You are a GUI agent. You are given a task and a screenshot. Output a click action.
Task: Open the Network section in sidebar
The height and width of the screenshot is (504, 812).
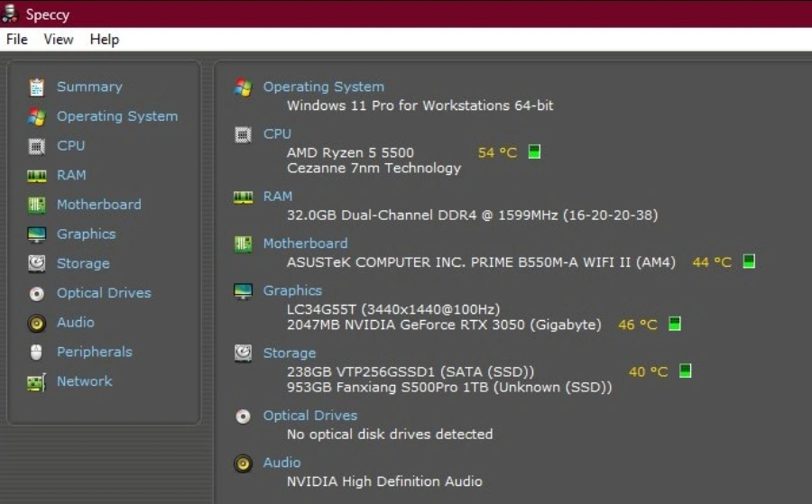pyautogui.click(x=85, y=381)
